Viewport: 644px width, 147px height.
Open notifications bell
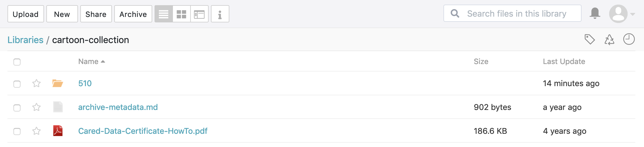(x=595, y=13)
